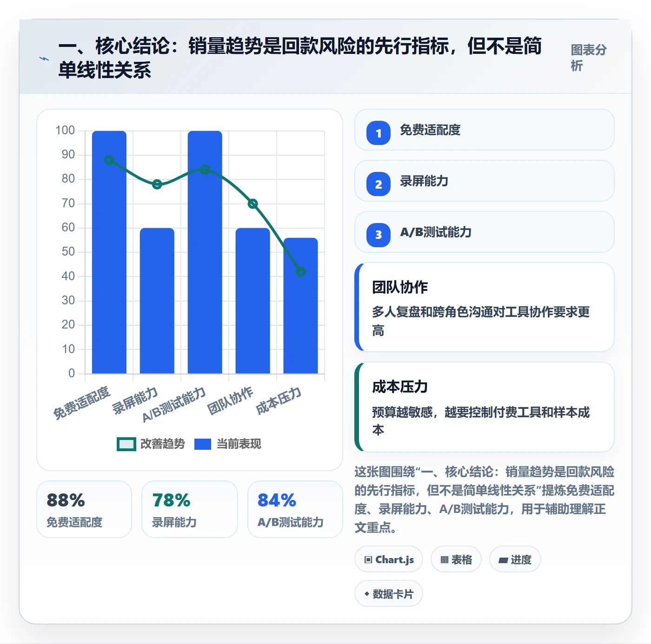
Task: Click the y-axis value 50
Action: point(68,252)
